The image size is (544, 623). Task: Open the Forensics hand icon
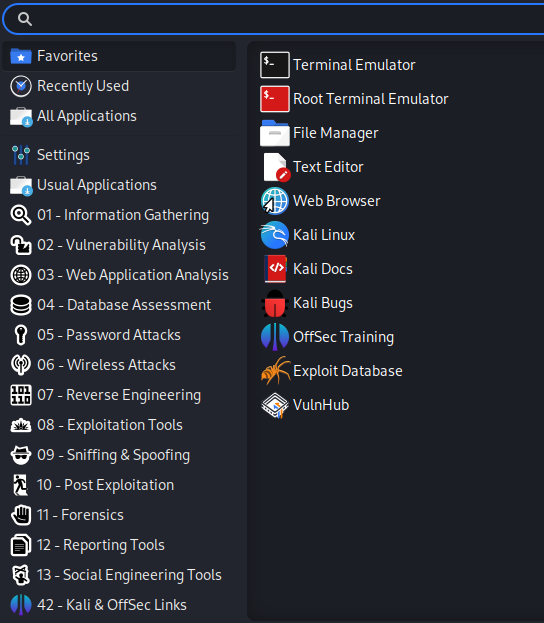(x=21, y=515)
